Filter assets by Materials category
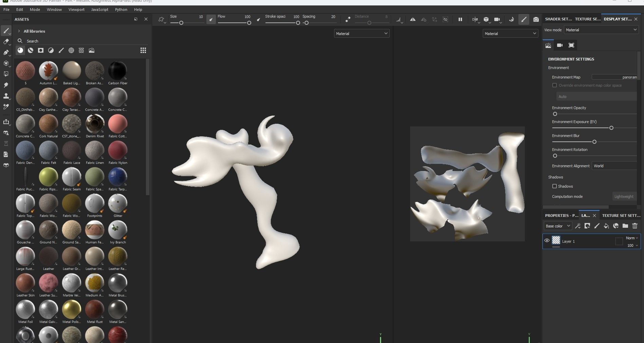The height and width of the screenshot is (343, 644). (x=20, y=50)
